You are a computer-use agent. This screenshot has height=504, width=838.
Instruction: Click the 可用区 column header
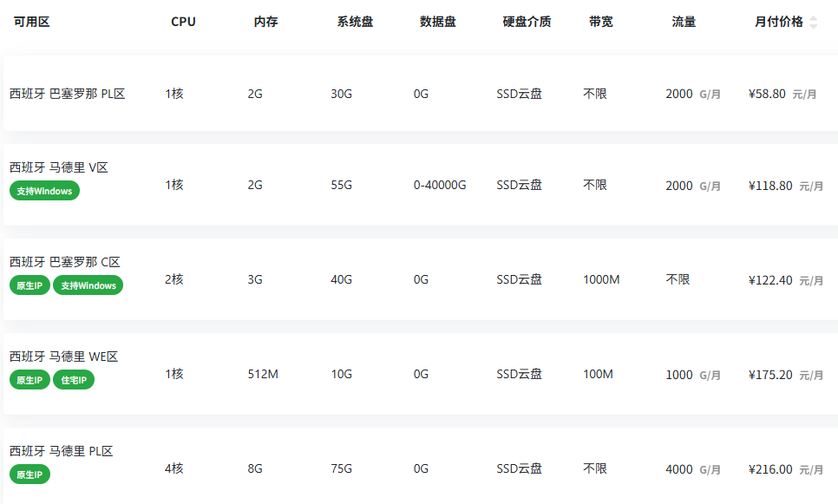32,23
